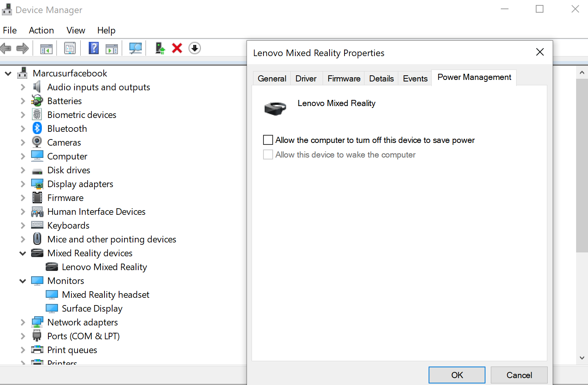Select the Keyboards category icon
Viewport: 588px width, 385px height.
click(37, 225)
